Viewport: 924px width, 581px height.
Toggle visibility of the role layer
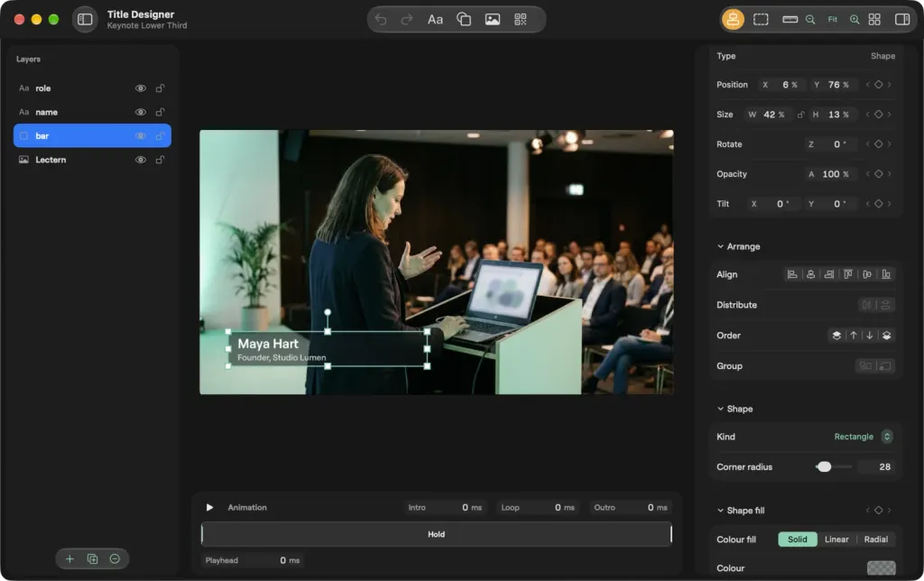pyautogui.click(x=140, y=88)
